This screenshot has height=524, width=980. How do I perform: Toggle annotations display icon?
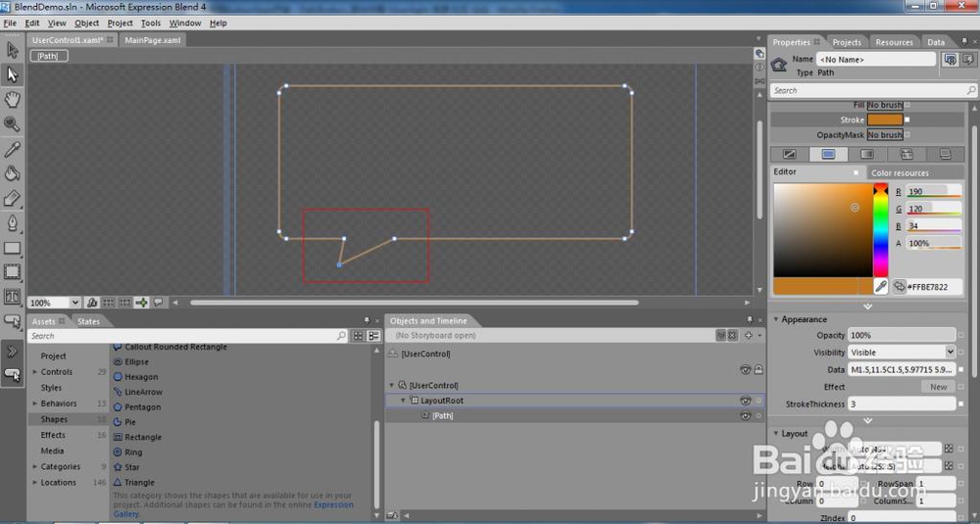tap(158, 303)
